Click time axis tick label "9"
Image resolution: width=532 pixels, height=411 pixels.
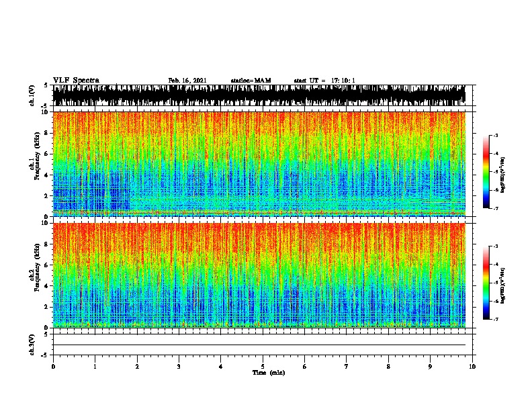[430, 366]
